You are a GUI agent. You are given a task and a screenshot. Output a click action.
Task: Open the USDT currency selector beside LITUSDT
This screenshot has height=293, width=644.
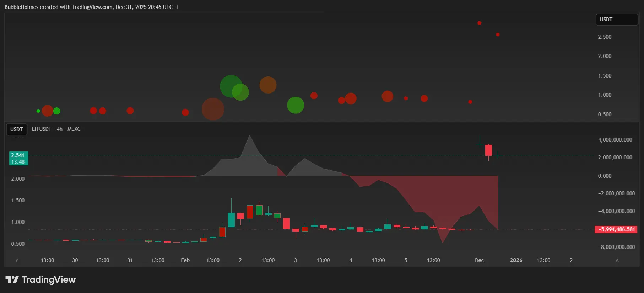pos(16,129)
